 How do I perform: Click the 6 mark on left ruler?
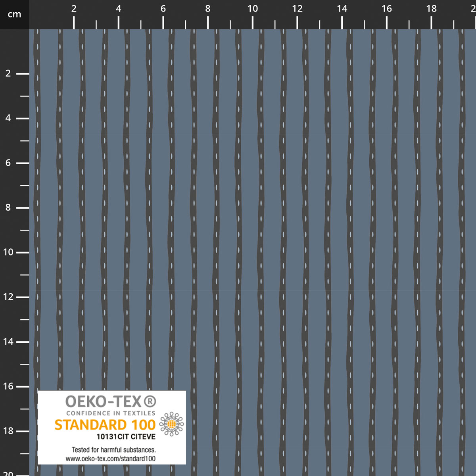click(x=8, y=163)
